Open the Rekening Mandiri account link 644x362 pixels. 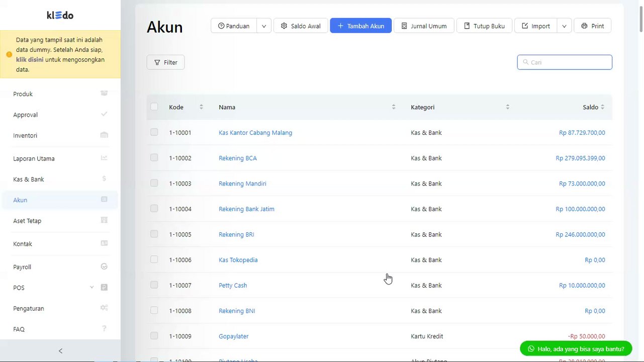[242, 184]
